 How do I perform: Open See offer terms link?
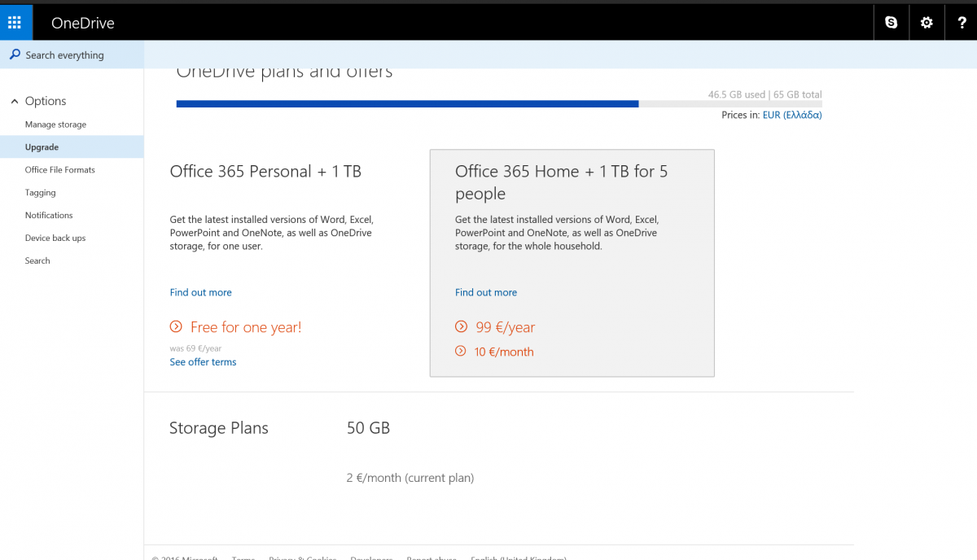204,362
